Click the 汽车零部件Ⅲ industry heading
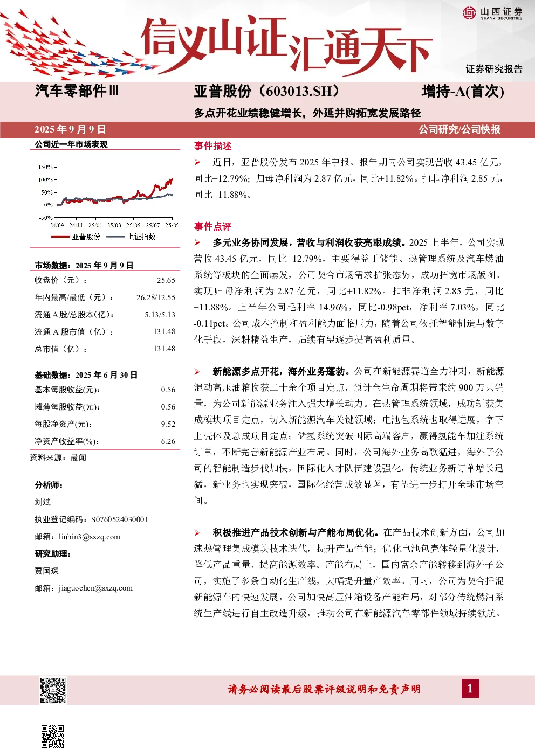The image size is (535, 756). coord(77,91)
